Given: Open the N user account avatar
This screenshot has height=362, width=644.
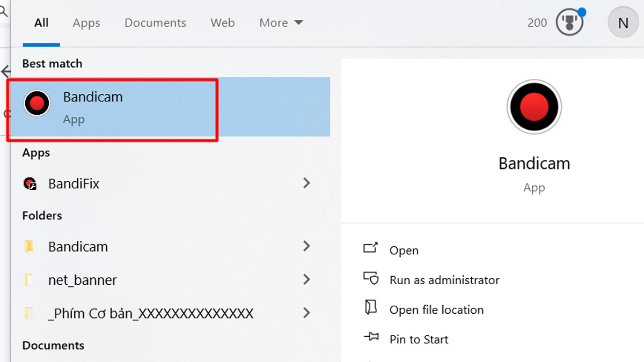Looking at the screenshot, I should click(623, 23).
